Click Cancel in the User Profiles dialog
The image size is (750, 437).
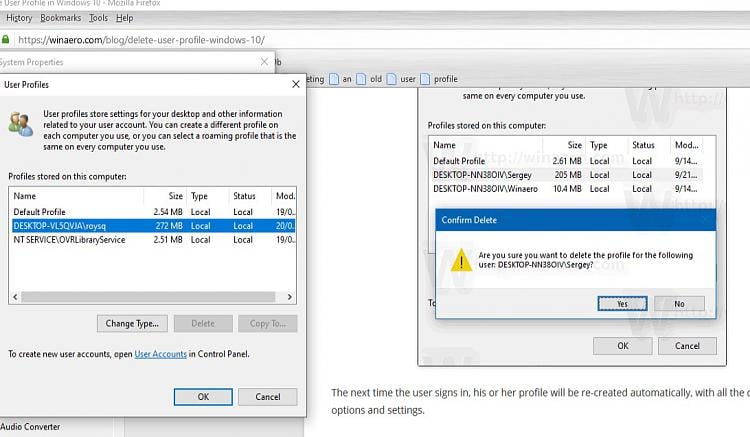[268, 397]
